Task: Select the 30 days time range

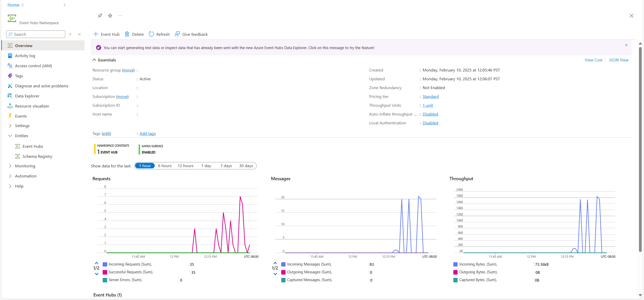Action: (x=246, y=166)
